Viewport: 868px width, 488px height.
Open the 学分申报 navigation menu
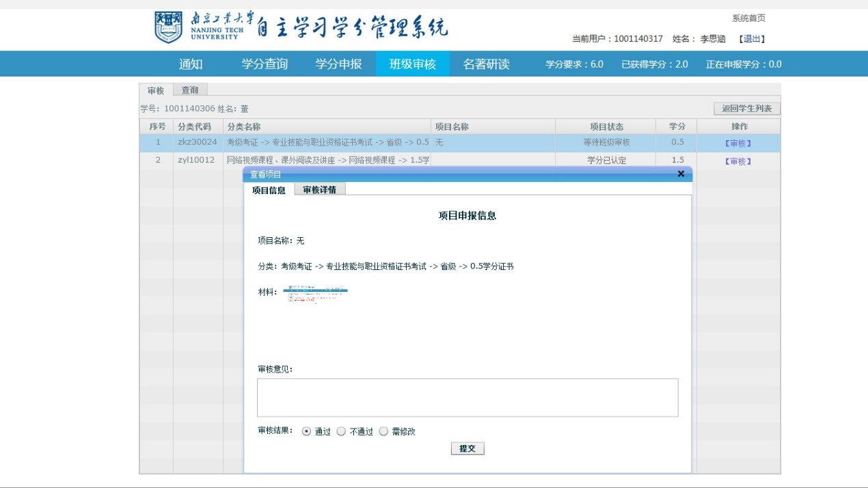click(x=338, y=64)
